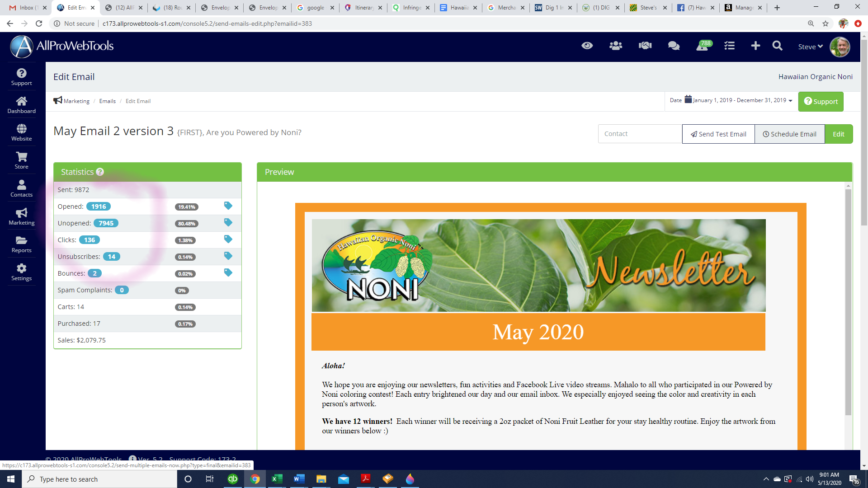Click the Opened 1916 count badge
868x488 pixels.
[99, 206]
